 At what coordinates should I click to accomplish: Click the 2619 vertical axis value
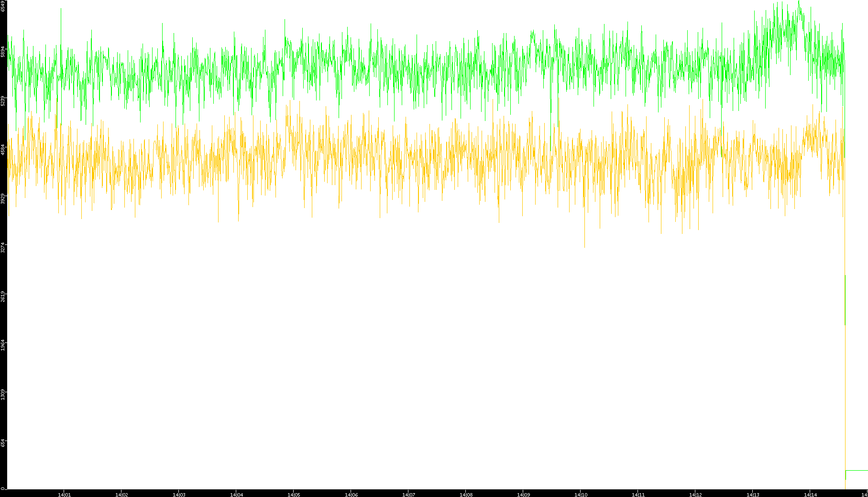click(x=3, y=296)
